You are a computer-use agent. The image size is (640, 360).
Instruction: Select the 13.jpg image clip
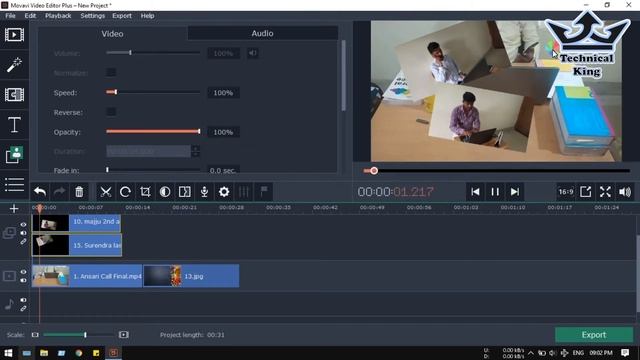click(191, 276)
